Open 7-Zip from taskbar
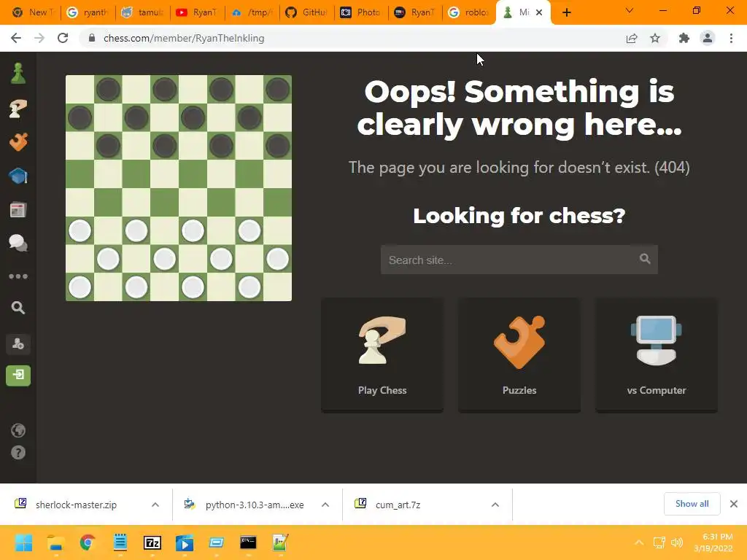Image resolution: width=747 pixels, height=560 pixels. tap(152, 542)
